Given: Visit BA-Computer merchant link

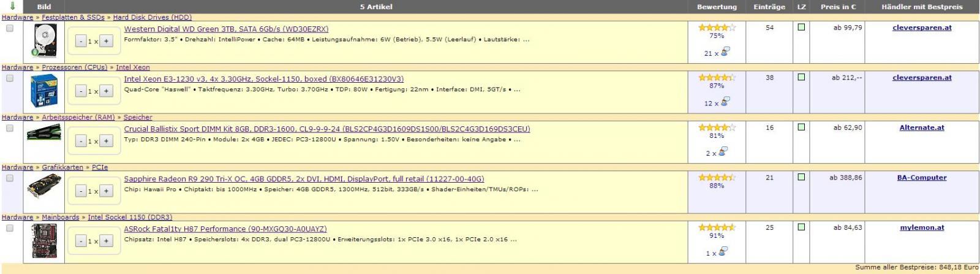Looking at the screenshot, I should coord(922,178).
